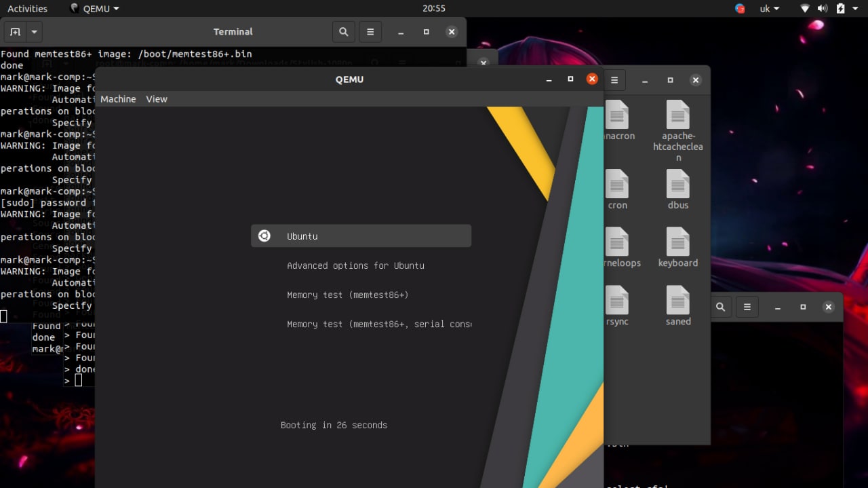Open search in the lower-right terminal window
Viewport: 868px width, 488px height.
(721, 307)
